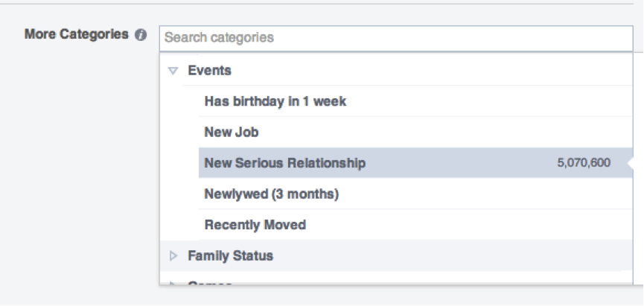Screen dimensions: 644x306
Task: Open the Family Status category label
Action: (230, 255)
